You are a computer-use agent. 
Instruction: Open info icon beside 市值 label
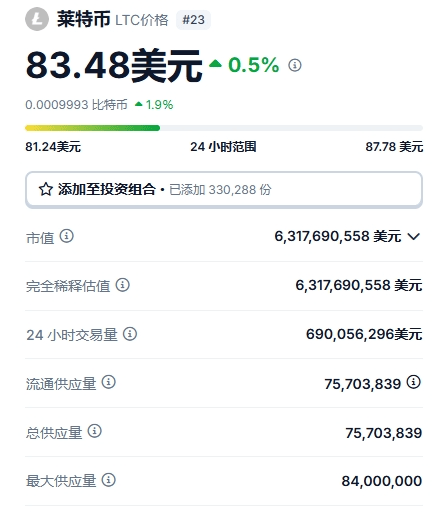(x=67, y=236)
